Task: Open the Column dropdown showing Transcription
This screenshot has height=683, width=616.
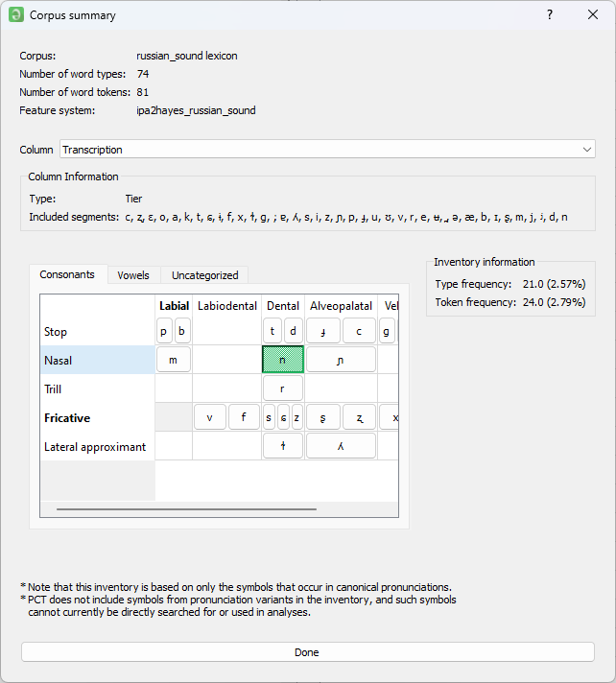Action: click(327, 150)
